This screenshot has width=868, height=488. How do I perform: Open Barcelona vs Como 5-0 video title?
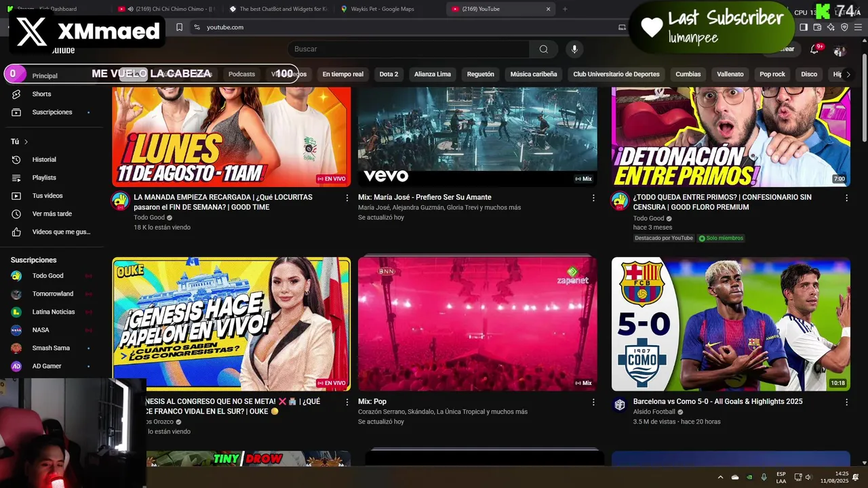[717, 401]
